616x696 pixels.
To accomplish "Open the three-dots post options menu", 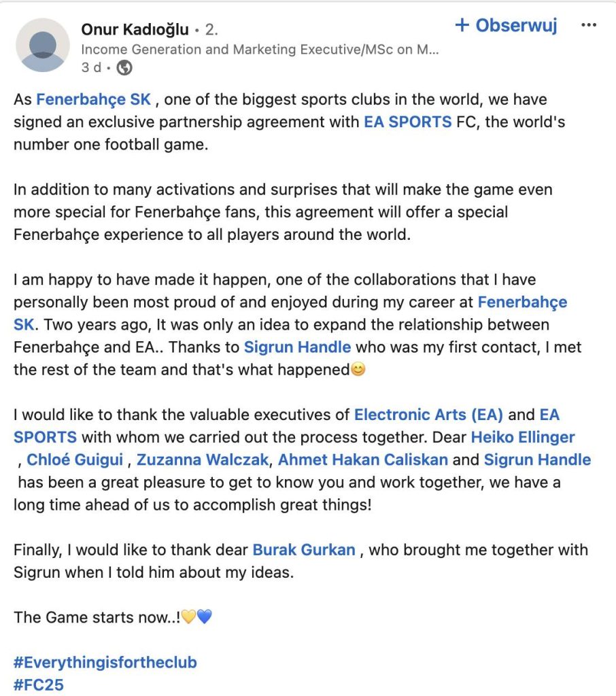I will 588,26.
